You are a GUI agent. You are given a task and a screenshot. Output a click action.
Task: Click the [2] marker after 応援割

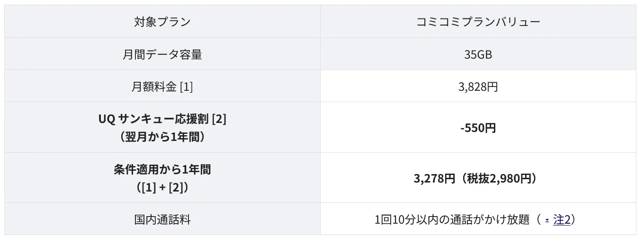[x=219, y=119]
